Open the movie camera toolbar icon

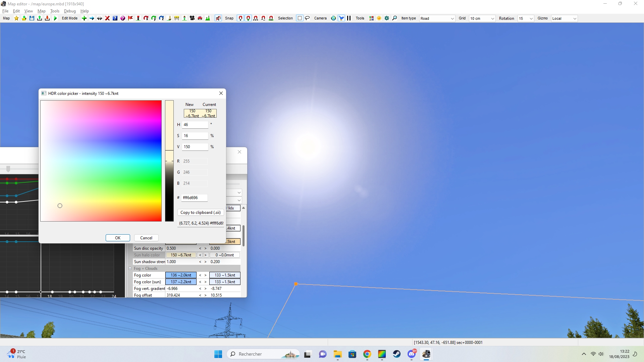pyautogui.click(x=192, y=18)
